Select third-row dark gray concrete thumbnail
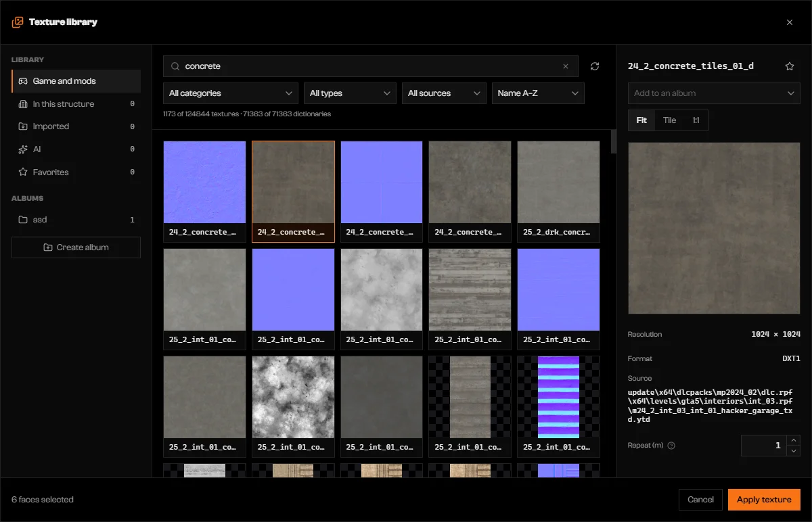The width and height of the screenshot is (812, 522). 382,406
